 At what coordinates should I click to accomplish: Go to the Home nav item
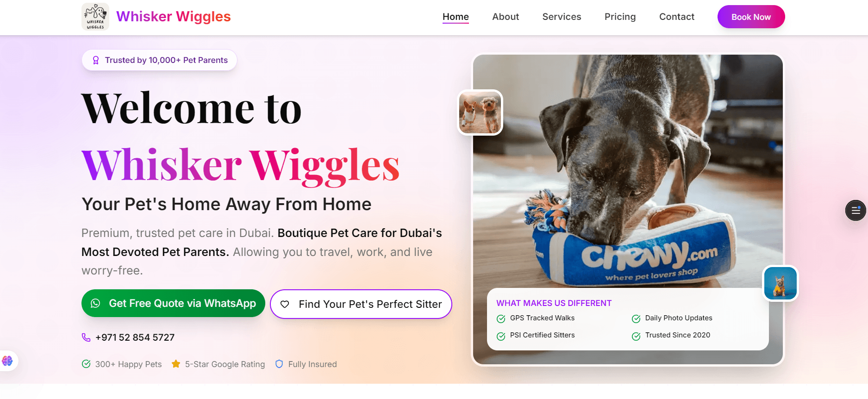(456, 17)
